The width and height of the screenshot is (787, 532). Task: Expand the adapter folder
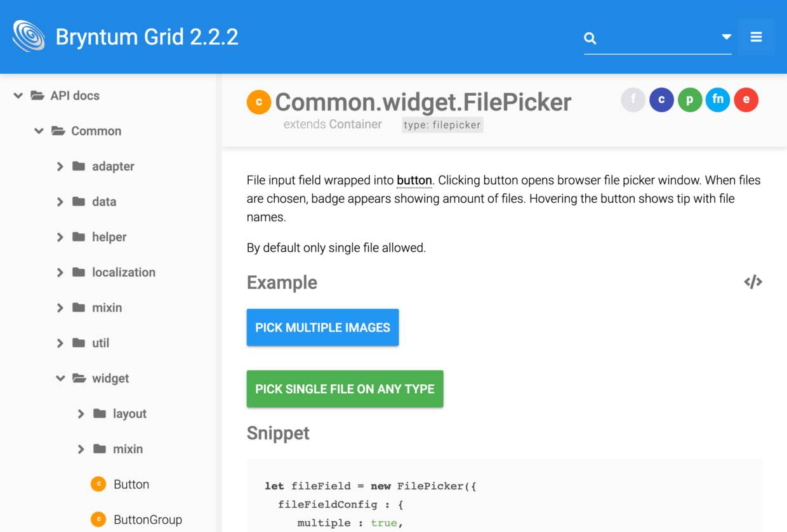pos(60,166)
